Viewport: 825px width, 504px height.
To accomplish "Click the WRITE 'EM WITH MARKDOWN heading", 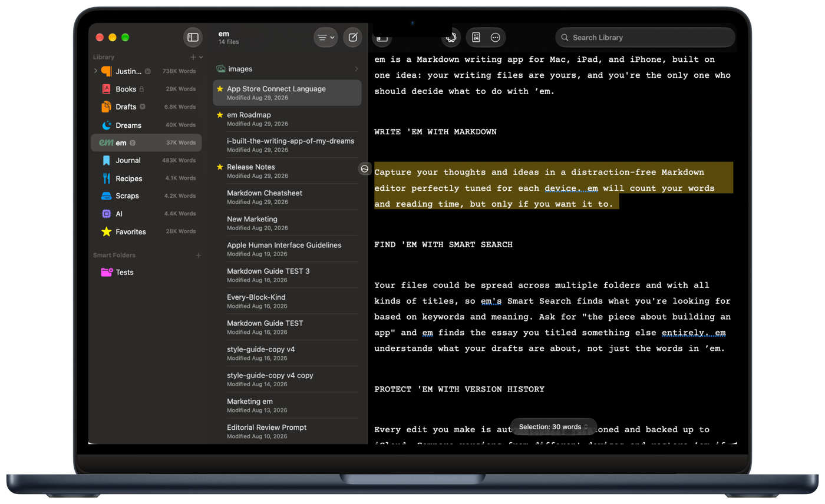I will 435,132.
